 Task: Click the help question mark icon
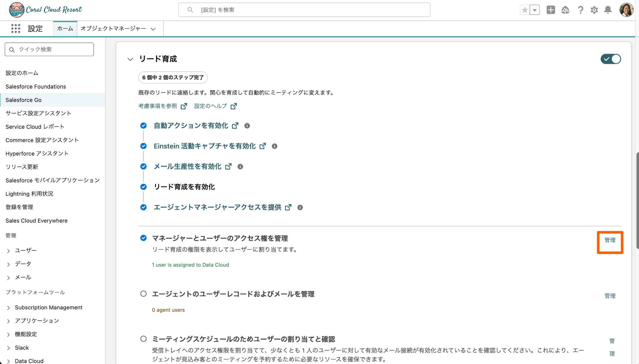click(580, 10)
